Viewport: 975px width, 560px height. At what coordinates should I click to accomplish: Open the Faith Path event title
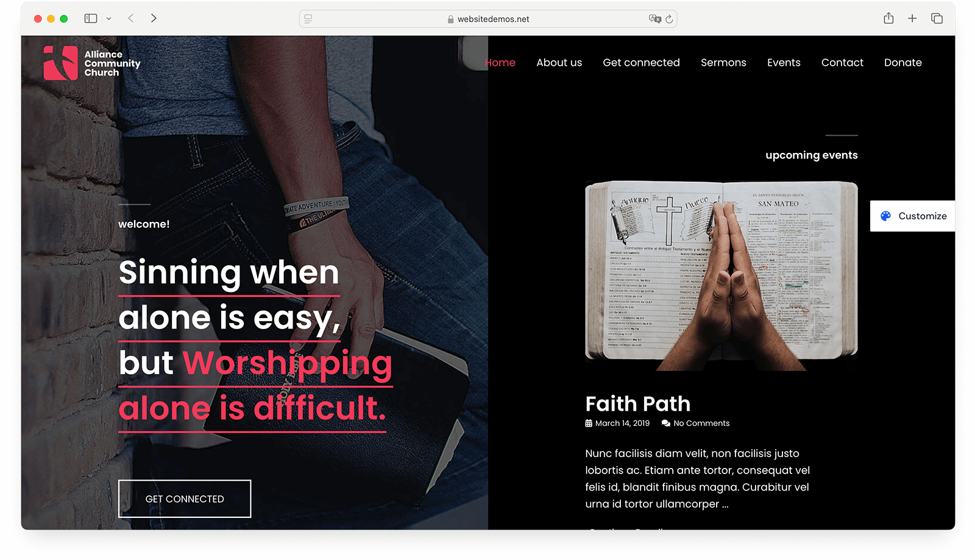(637, 403)
